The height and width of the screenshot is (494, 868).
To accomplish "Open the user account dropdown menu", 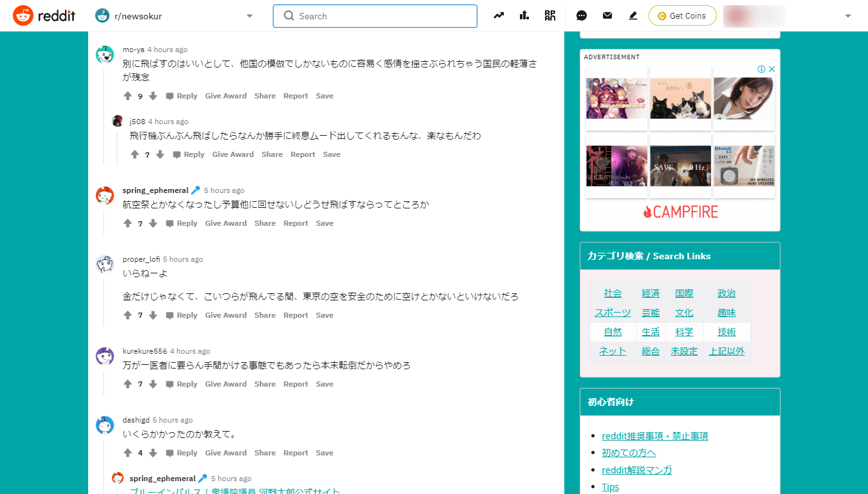I will [848, 16].
